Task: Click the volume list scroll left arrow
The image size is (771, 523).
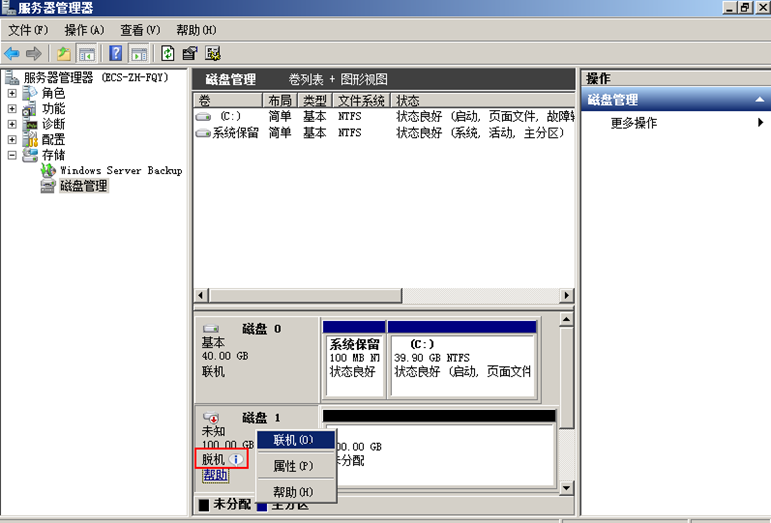Action: coord(200,295)
